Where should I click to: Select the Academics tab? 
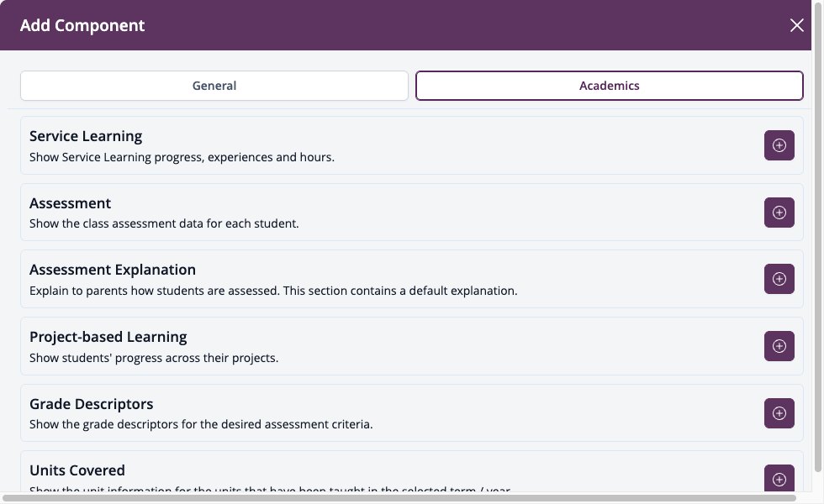609,86
